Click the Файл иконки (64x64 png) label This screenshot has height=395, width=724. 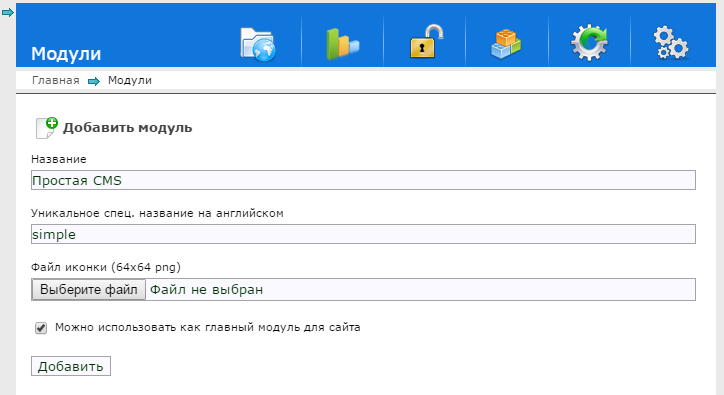tap(106, 267)
